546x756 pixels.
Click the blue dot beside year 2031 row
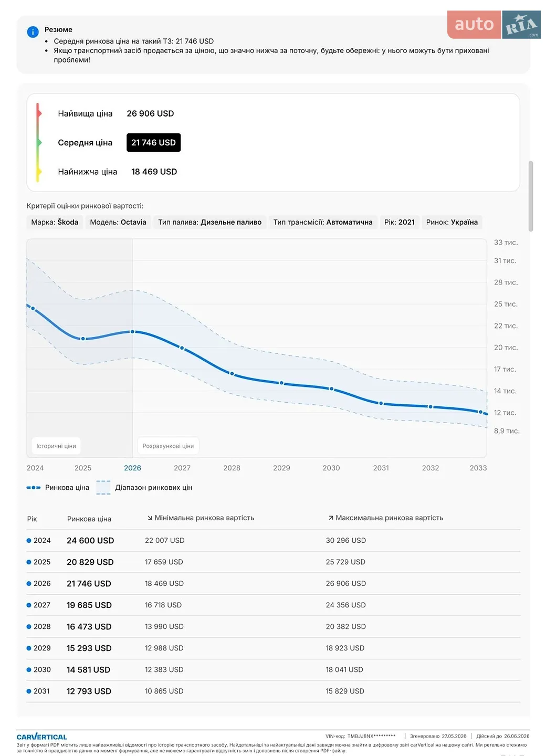pos(29,691)
